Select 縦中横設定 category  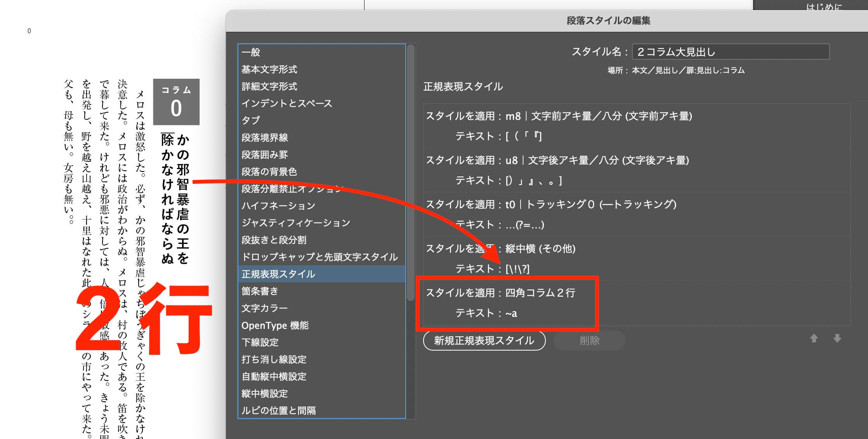point(265,394)
